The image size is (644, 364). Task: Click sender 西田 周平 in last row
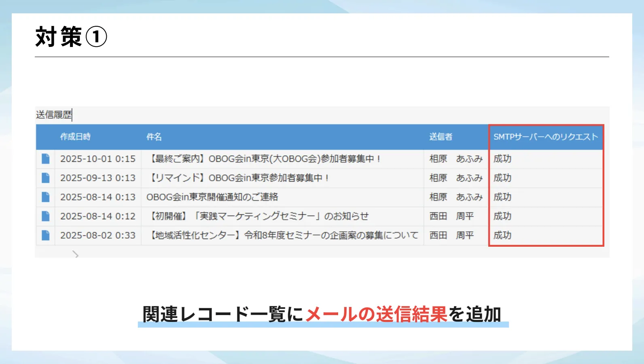coord(451,235)
